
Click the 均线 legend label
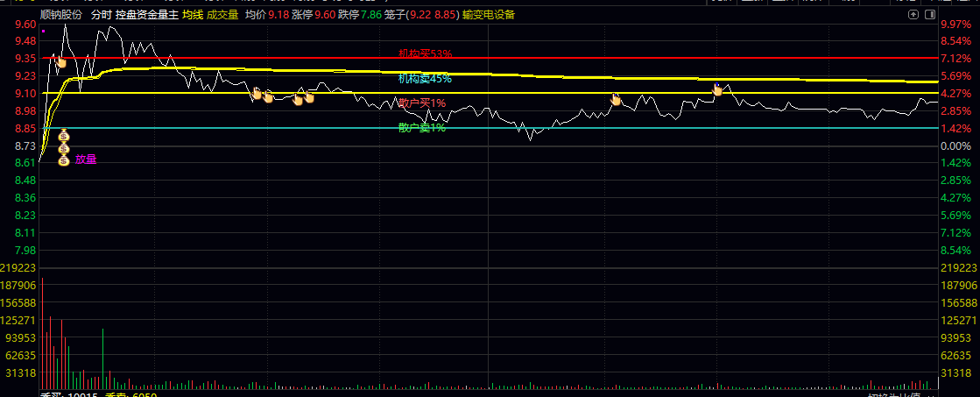[194, 15]
